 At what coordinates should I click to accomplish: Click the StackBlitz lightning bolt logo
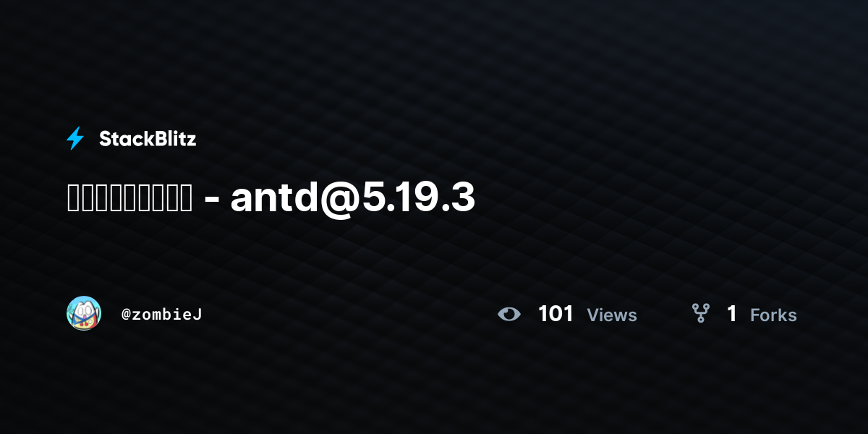point(75,138)
